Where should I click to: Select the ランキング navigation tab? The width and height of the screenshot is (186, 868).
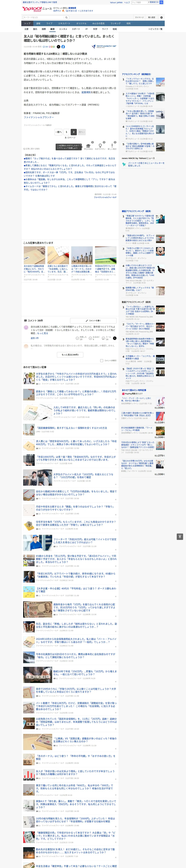(x=115, y=24)
